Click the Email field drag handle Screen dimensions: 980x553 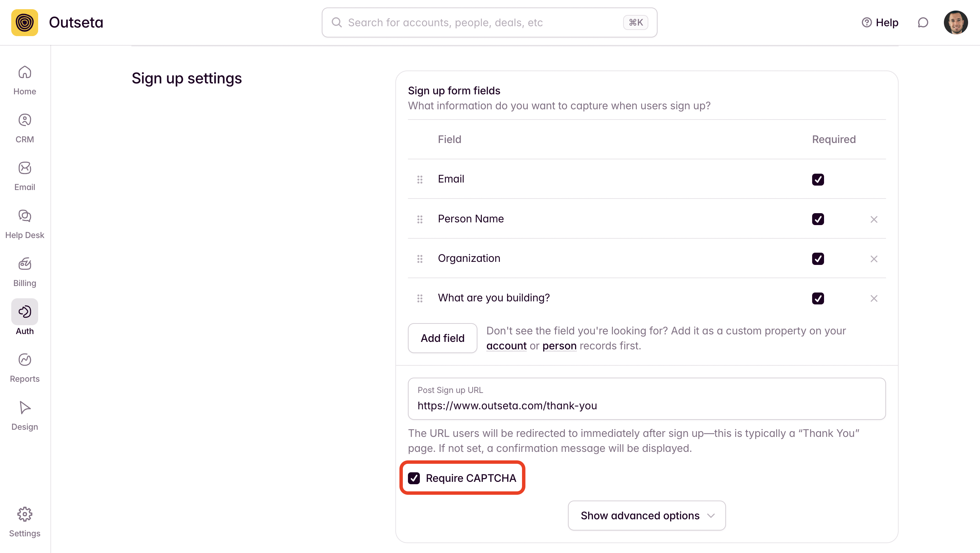click(x=420, y=179)
